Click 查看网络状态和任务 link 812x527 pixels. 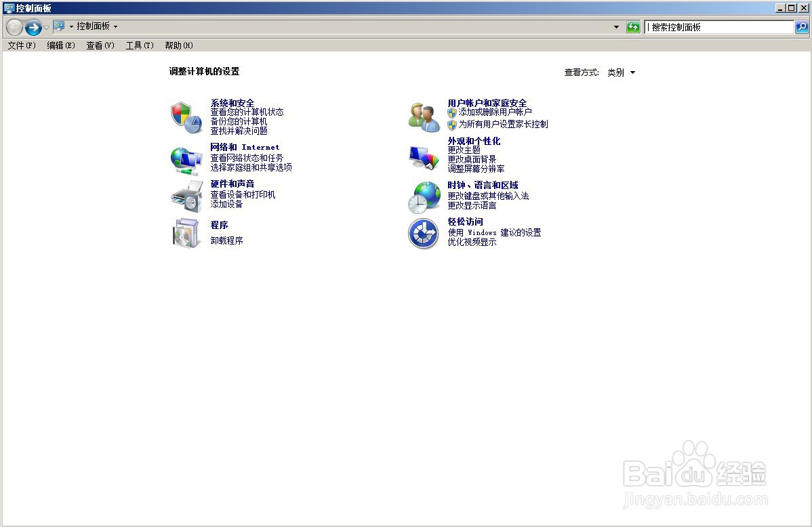point(247,158)
